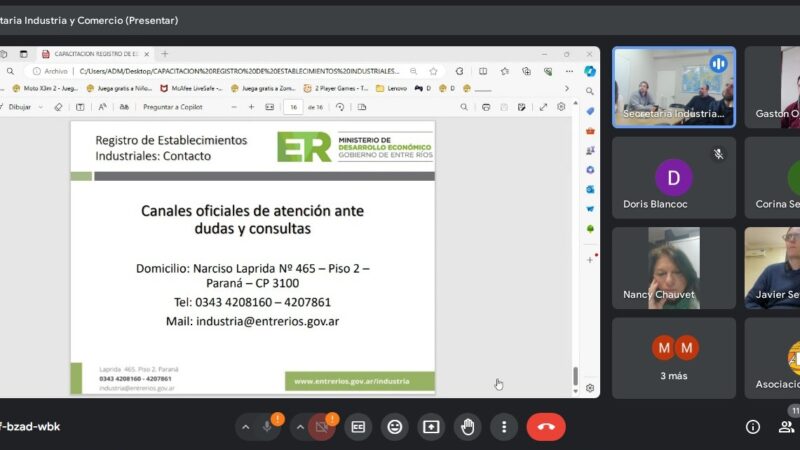Select the Secretaria Industria participant tile
Screen dimensions: 800x450
tap(674, 87)
